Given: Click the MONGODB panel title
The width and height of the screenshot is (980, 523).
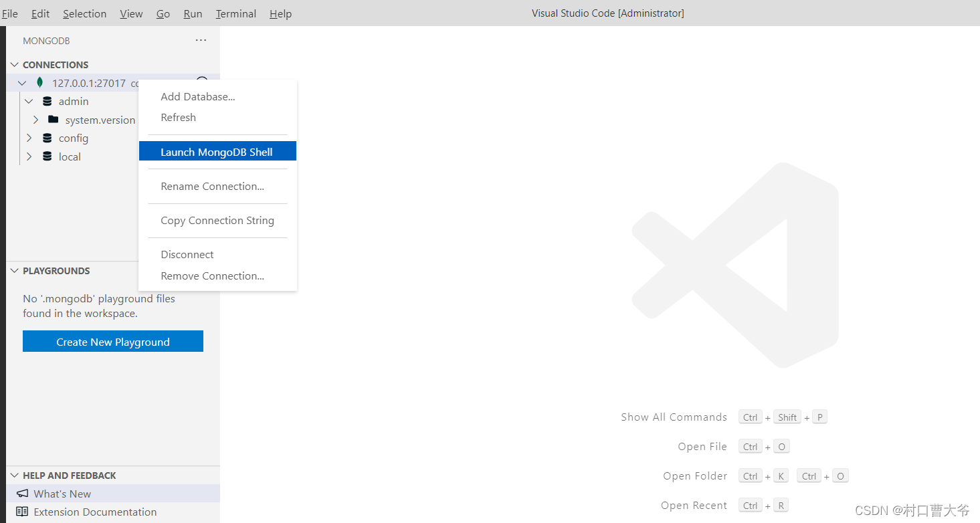Looking at the screenshot, I should [x=46, y=41].
